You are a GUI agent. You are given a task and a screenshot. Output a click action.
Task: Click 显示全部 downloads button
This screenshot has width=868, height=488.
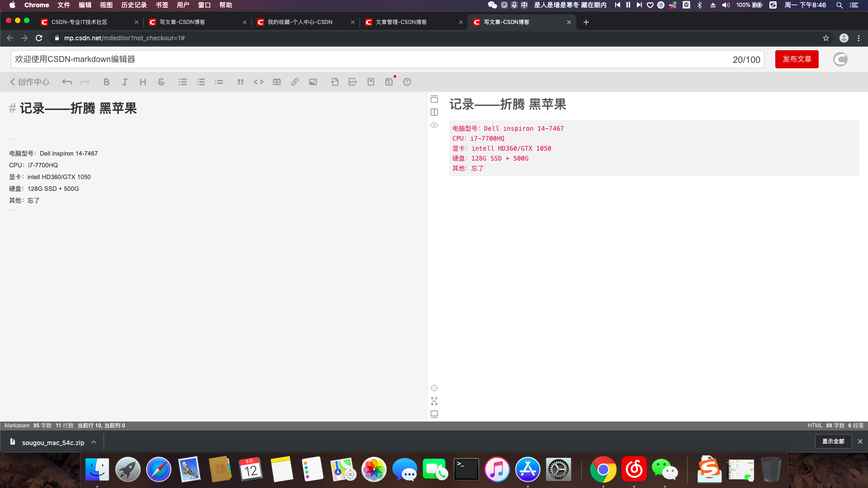coord(833,441)
